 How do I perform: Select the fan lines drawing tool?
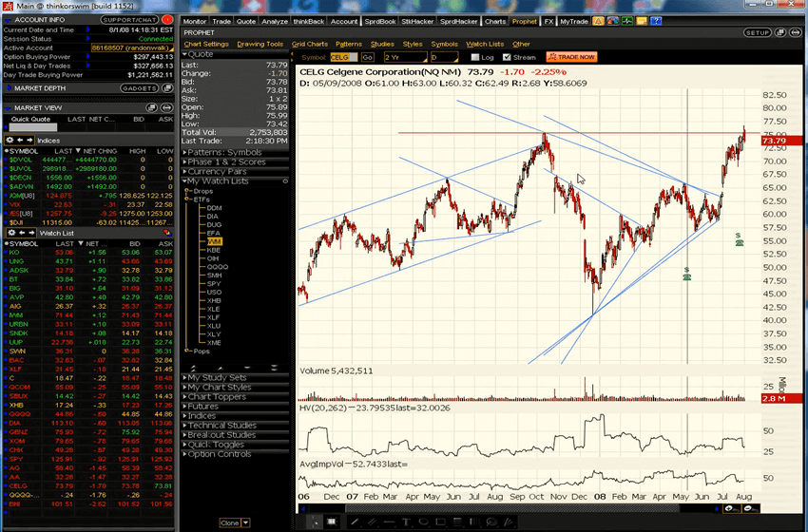click(509, 522)
